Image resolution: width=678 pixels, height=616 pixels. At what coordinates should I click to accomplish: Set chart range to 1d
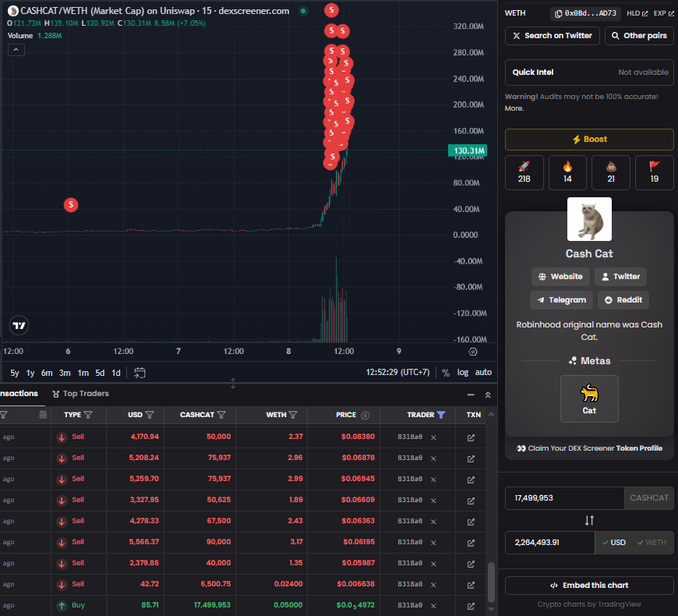click(116, 373)
